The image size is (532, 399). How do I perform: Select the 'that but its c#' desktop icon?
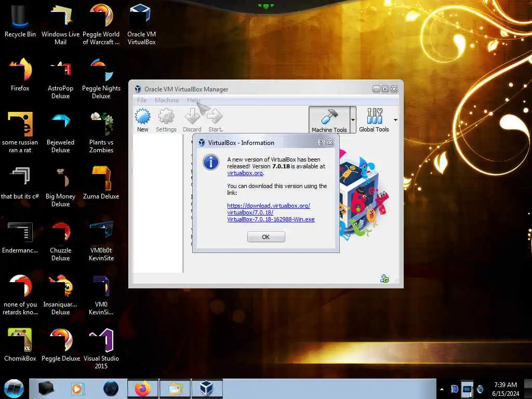coord(20,182)
